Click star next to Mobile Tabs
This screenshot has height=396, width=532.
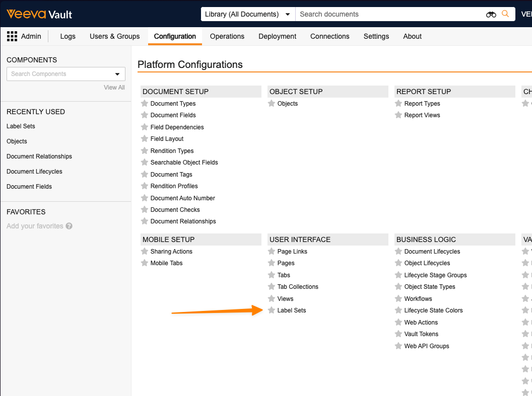point(145,263)
